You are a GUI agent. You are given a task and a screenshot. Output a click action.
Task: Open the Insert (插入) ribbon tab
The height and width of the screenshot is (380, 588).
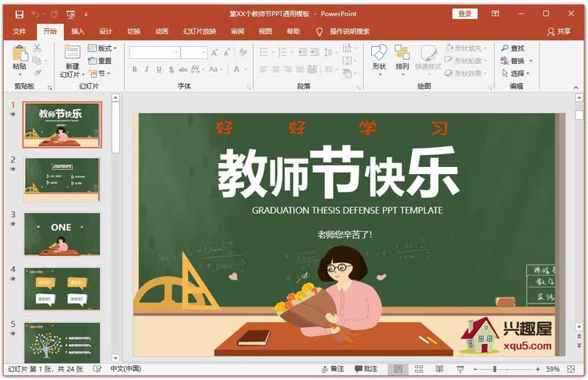[78, 32]
